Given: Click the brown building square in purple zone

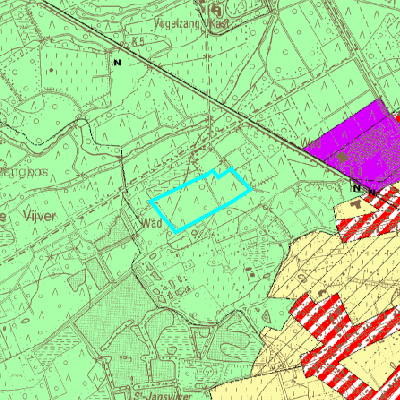Looking at the screenshot, I should (342, 156).
